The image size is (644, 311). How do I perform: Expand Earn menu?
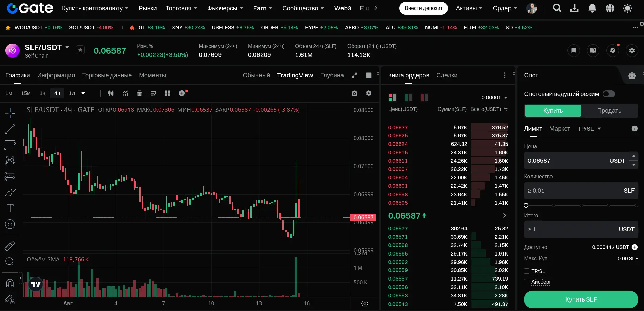[263, 8]
